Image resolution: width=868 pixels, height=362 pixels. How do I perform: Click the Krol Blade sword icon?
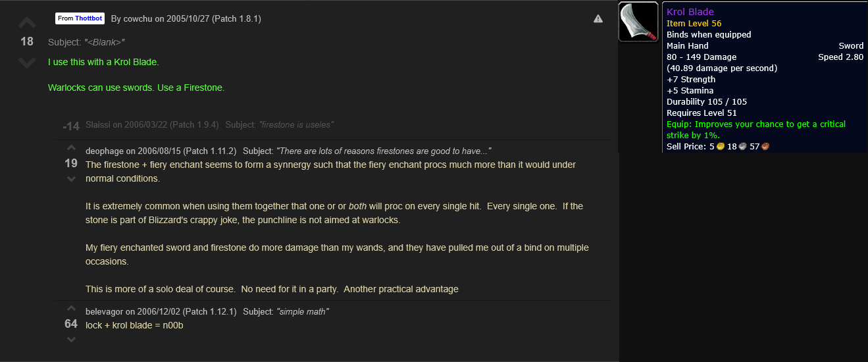coord(638,22)
